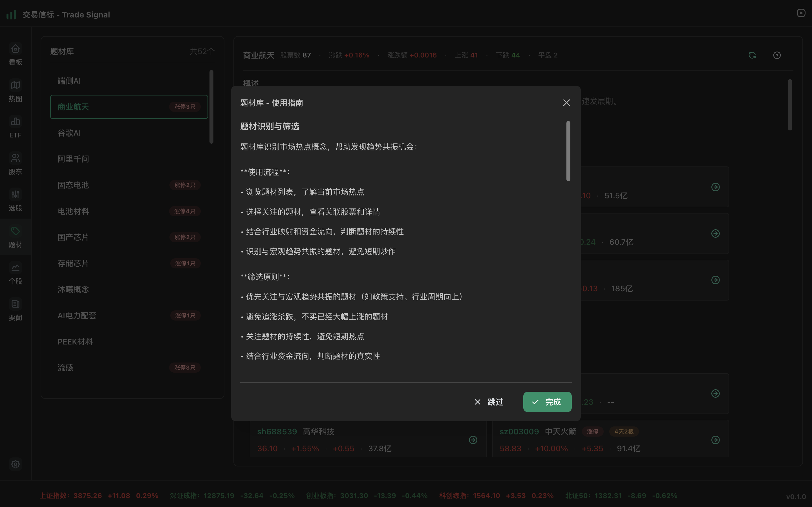
Task: Go to the 个股 individual stocks view
Action: [x=15, y=273]
